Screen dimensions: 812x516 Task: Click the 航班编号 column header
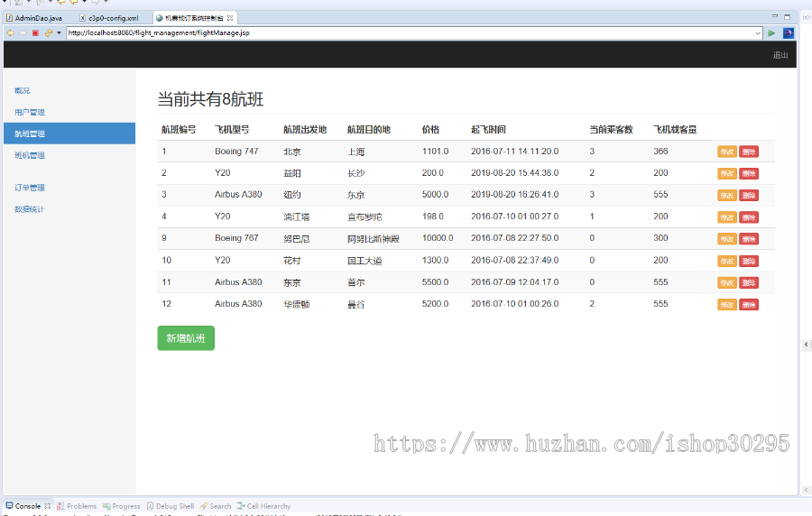pos(179,129)
